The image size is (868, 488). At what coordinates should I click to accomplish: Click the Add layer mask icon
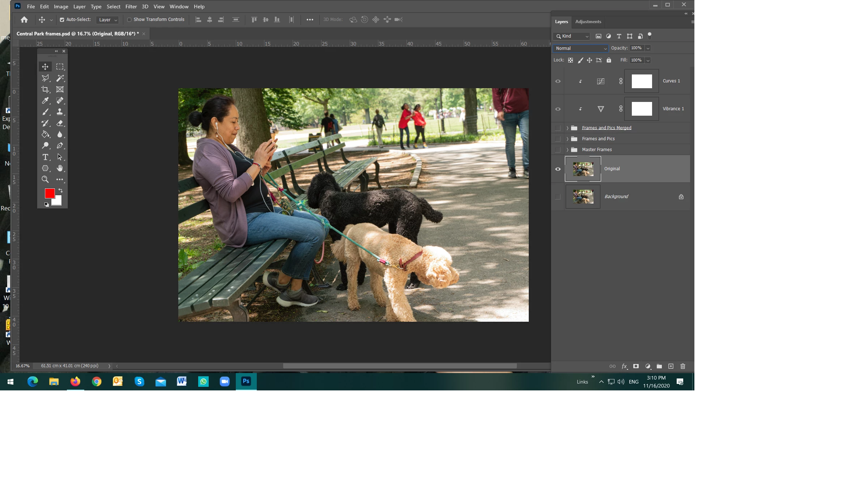coord(636,366)
